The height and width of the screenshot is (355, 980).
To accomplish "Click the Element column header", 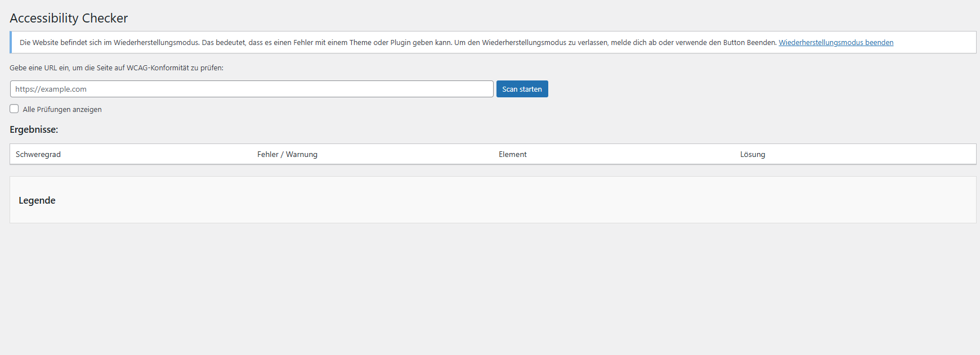I will (512, 155).
